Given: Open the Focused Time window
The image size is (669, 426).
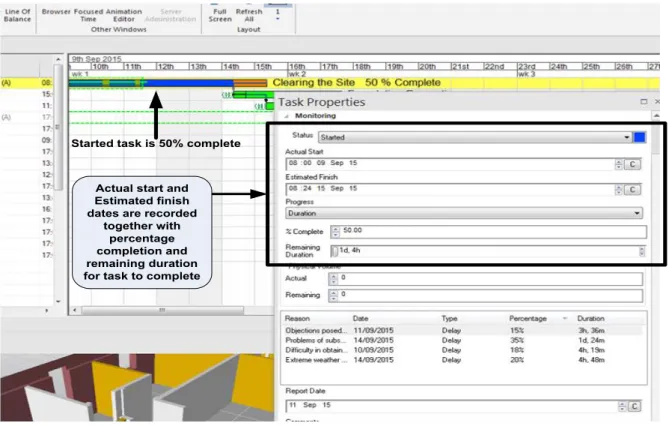Looking at the screenshot, I should tap(88, 15).
